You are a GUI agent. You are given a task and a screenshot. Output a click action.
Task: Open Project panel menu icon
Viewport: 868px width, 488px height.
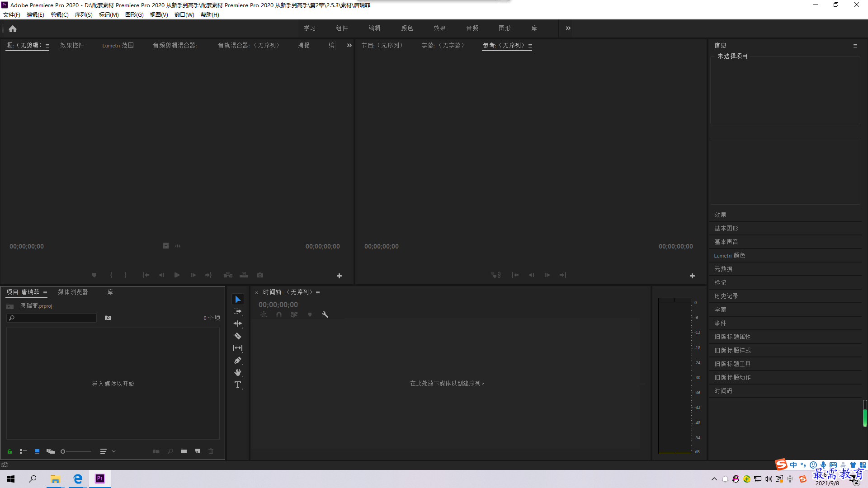click(45, 292)
